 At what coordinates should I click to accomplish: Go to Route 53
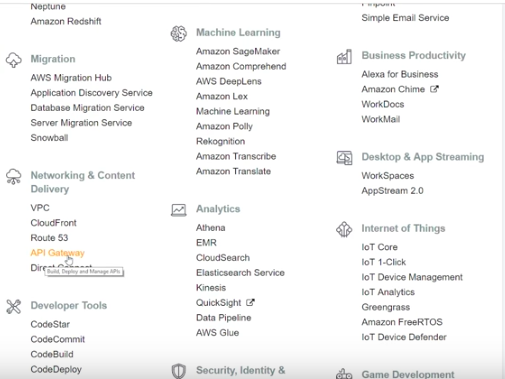[49, 238]
